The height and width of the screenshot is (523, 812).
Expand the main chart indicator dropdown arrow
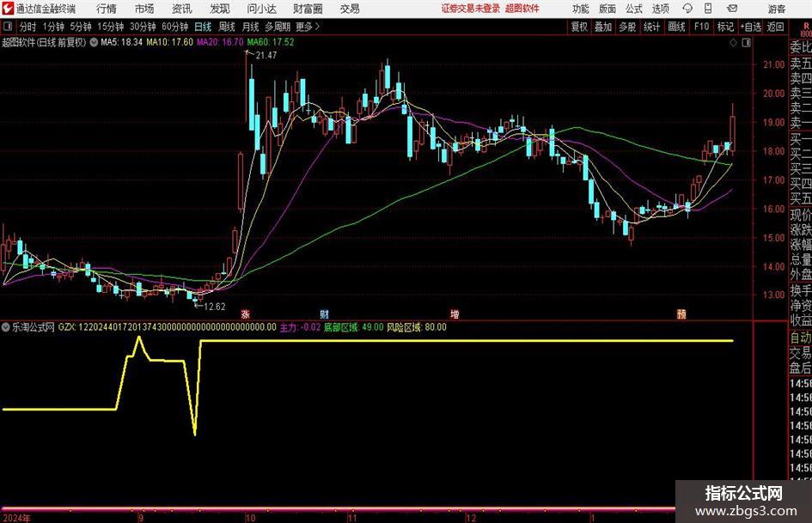[94, 42]
